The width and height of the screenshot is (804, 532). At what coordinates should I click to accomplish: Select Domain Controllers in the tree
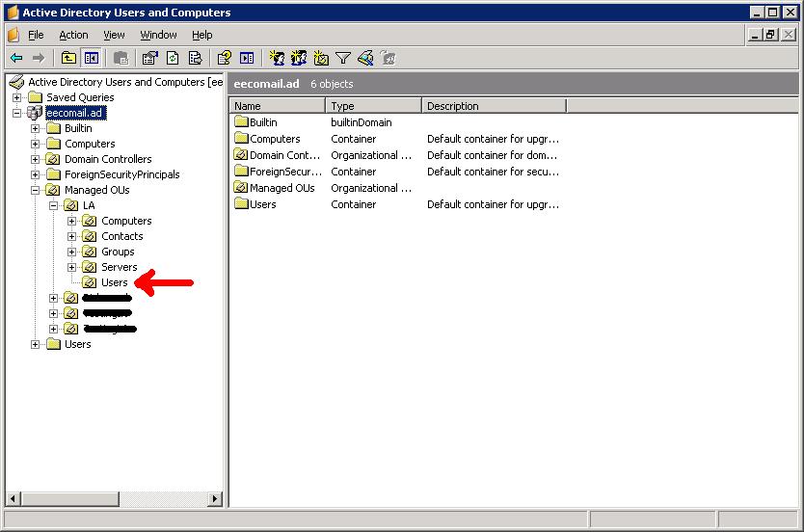point(108,159)
